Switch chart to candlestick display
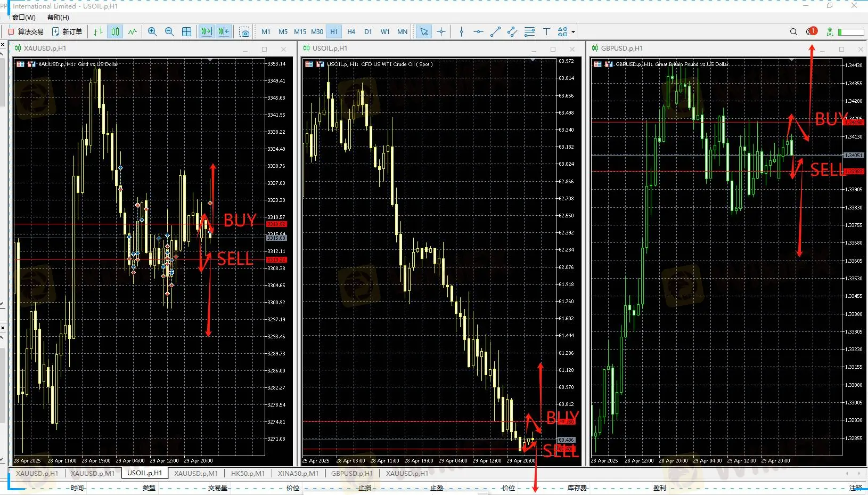Image resolution: width=868 pixels, height=495 pixels. 115,32
